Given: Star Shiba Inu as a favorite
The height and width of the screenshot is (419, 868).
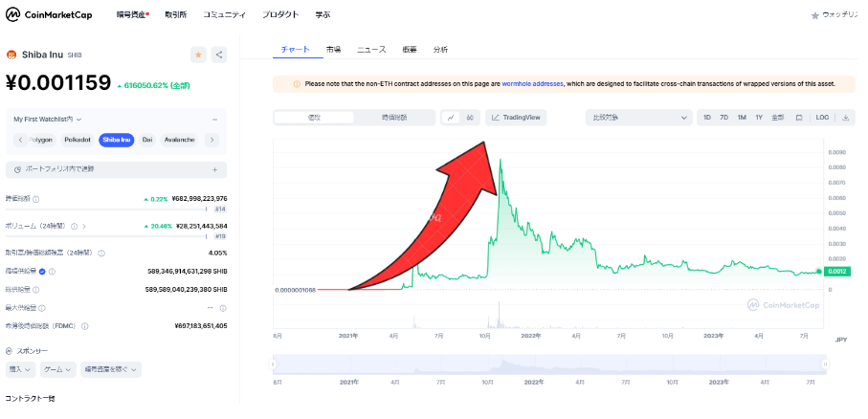Looking at the screenshot, I should 198,55.
